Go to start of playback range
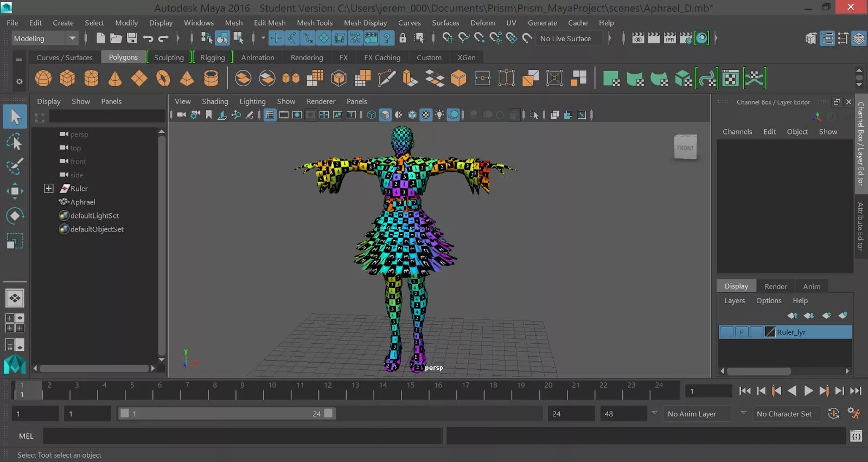Viewport: 868px width, 462px height. pyautogui.click(x=745, y=391)
